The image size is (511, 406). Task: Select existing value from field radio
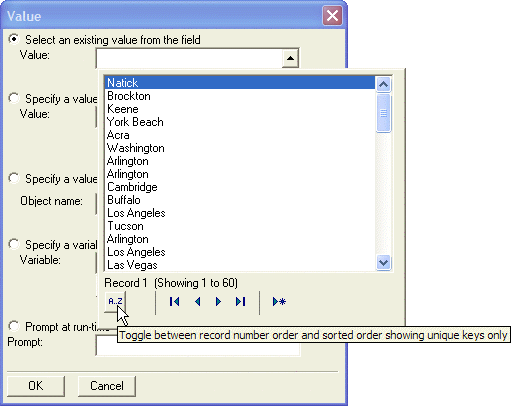pos(14,39)
